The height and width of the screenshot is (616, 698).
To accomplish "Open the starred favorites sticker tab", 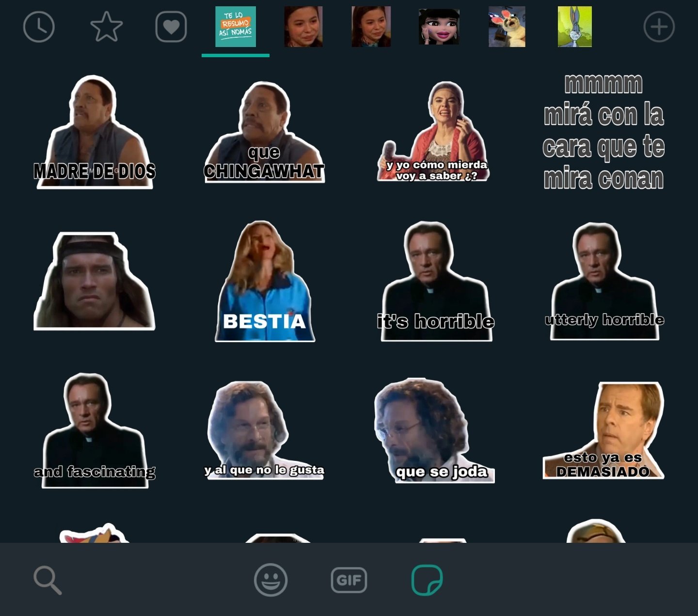I will [106, 27].
